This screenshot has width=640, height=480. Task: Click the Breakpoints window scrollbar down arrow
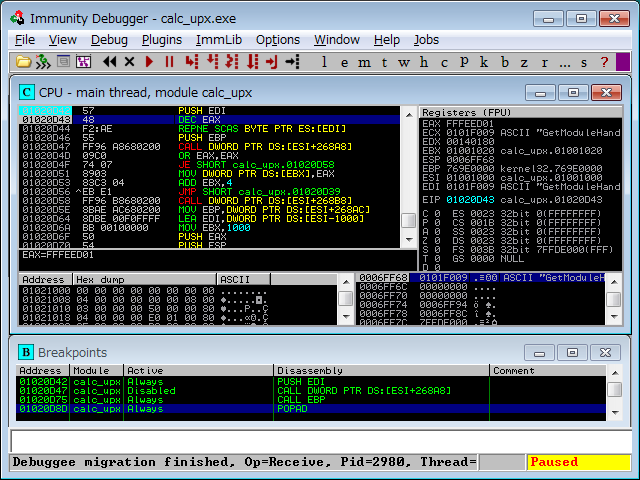pos(615,413)
